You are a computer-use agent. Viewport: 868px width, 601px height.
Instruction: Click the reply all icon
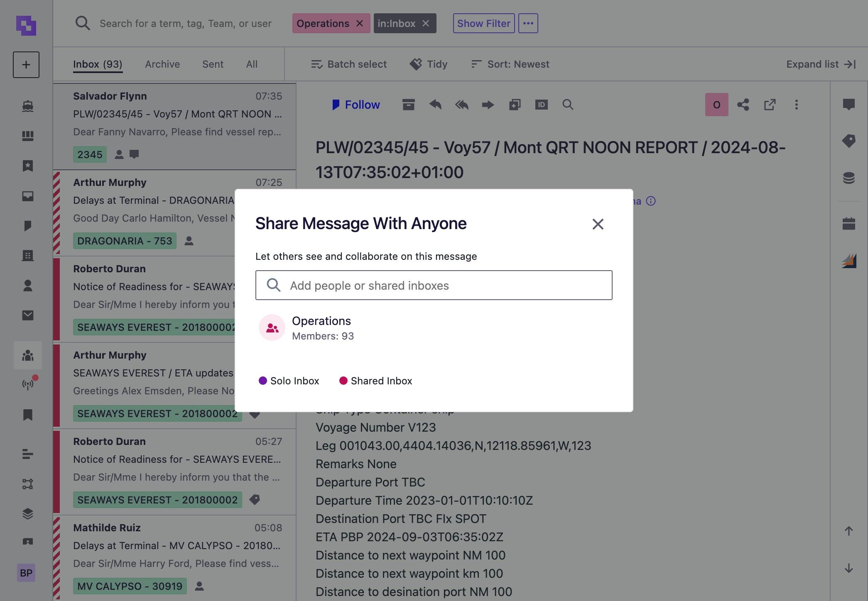pos(461,105)
